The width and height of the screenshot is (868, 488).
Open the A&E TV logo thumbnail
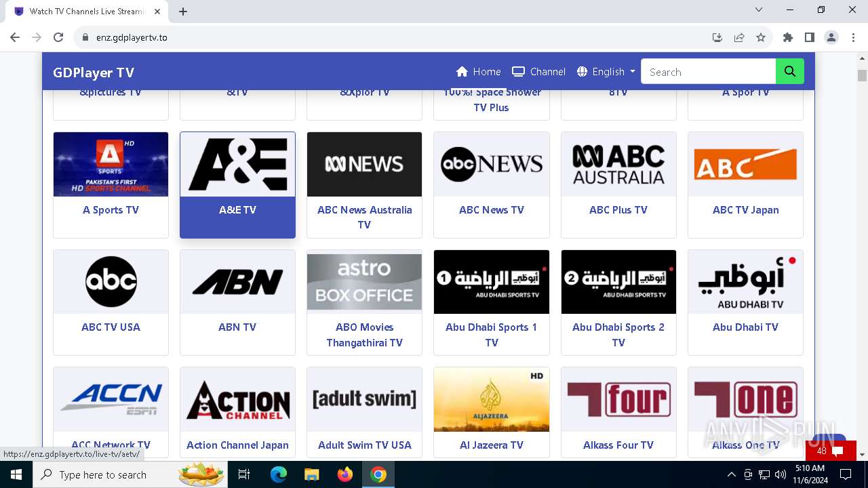click(237, 164)
